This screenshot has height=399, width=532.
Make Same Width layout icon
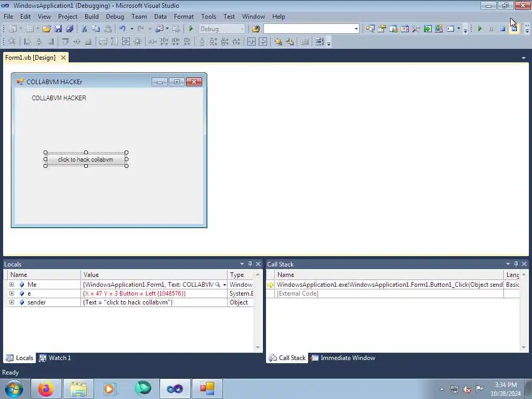point(103,42)
